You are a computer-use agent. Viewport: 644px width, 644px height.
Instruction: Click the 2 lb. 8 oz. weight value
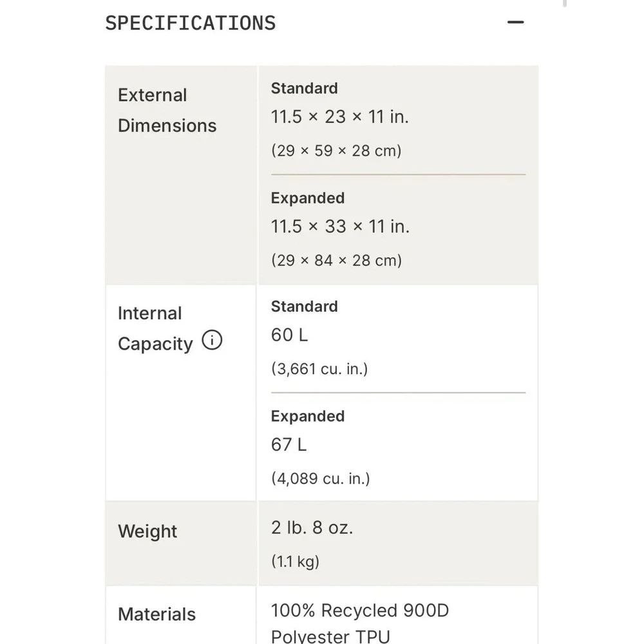(x=312, y=527)
